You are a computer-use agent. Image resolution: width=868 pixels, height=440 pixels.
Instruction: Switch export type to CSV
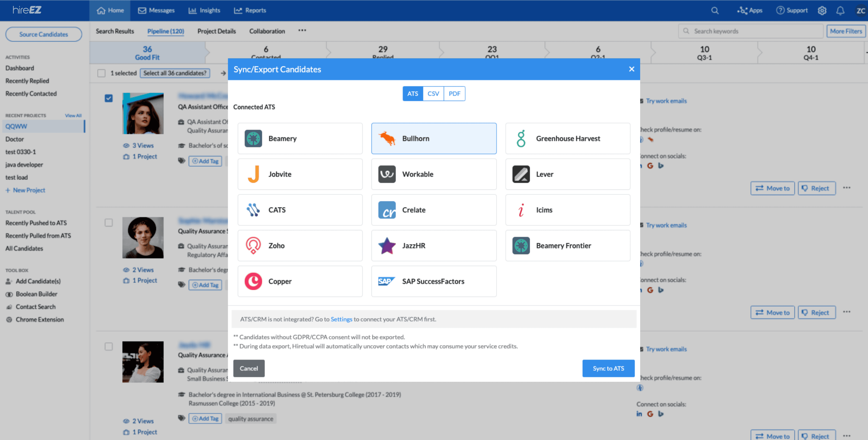coord(433,94)
